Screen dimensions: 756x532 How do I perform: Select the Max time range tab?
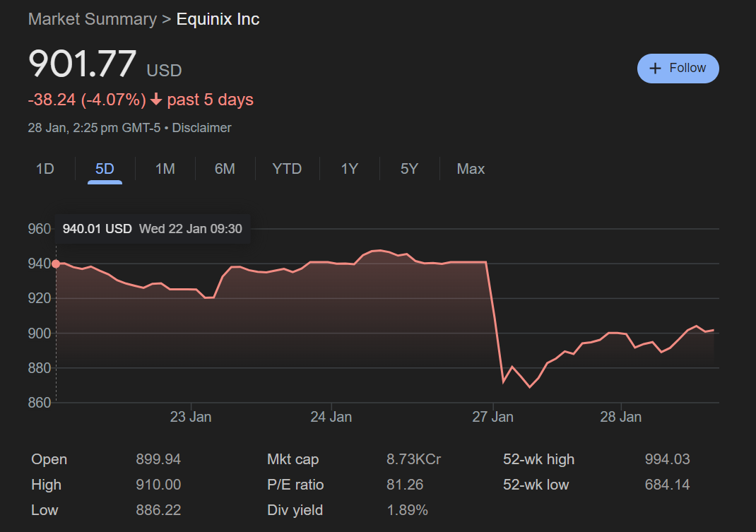click(x=471, y=169)
